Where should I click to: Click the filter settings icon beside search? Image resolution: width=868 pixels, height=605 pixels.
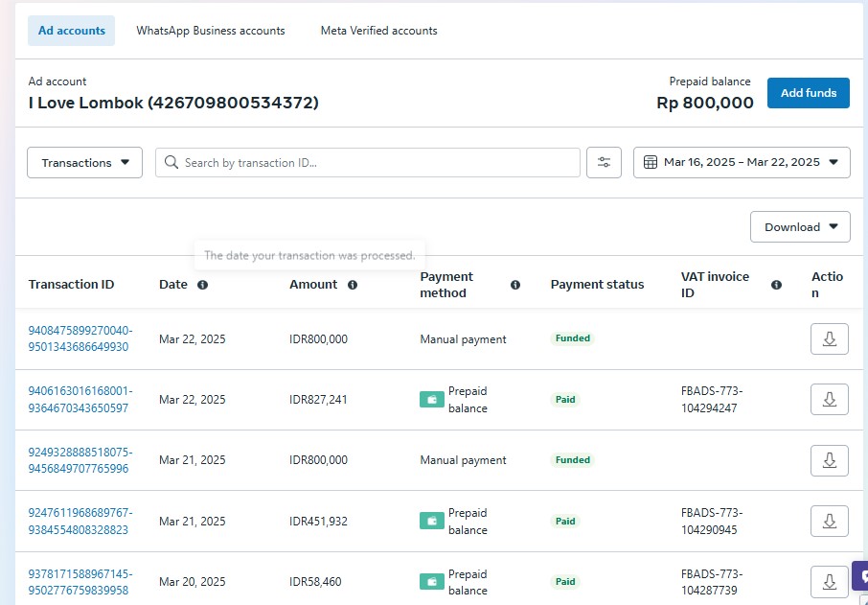(x=604, y=162)
